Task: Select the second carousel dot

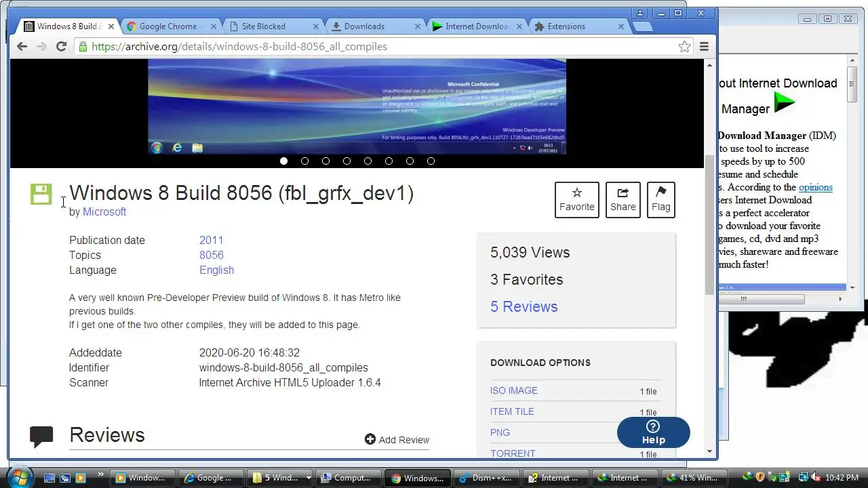Action: point(304,161)
